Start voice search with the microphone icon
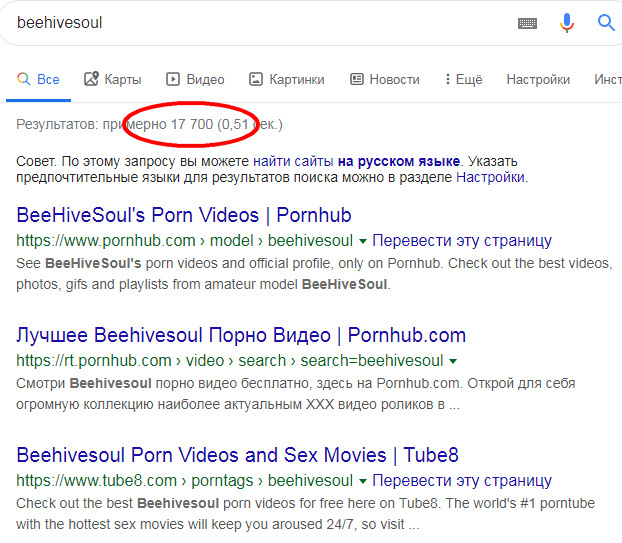Viewport: 622px width, 543px height. [x=567, y=23]
